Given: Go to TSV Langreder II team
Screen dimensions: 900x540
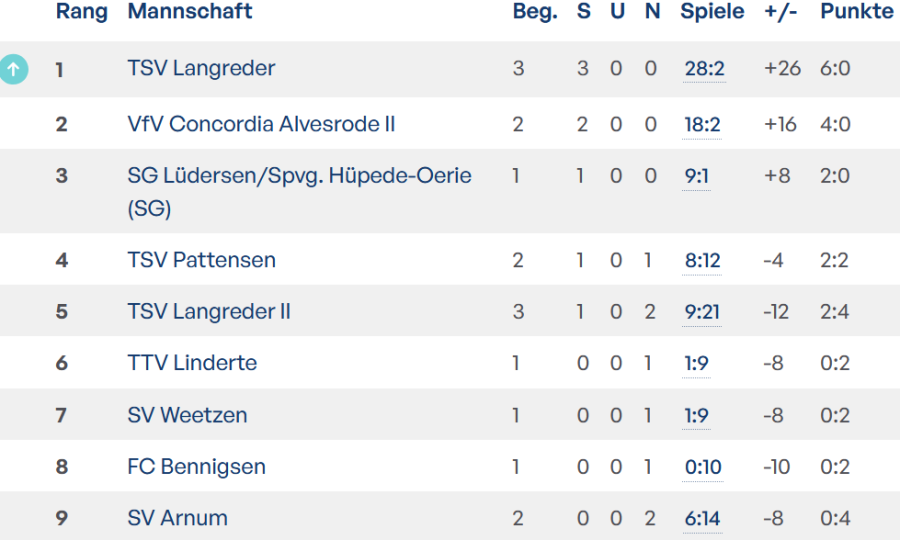Looking at the screenshot, I should point(209,312).
